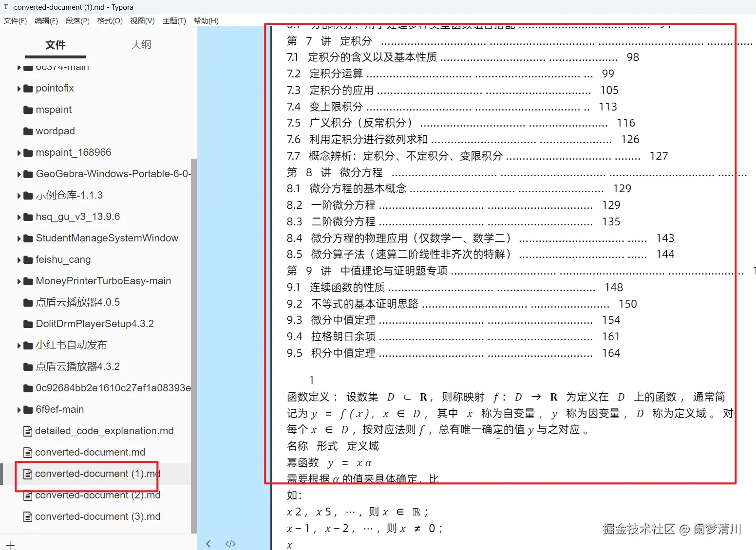756x550 pixels.
Task: Click the converted-document (1).md file icon
Action: tap(28, 474)
